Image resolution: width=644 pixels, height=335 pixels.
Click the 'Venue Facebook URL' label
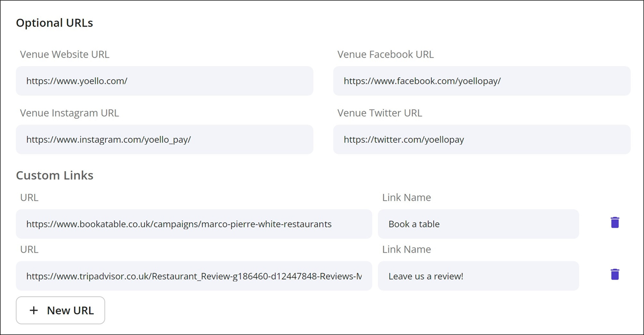(385, 54)
